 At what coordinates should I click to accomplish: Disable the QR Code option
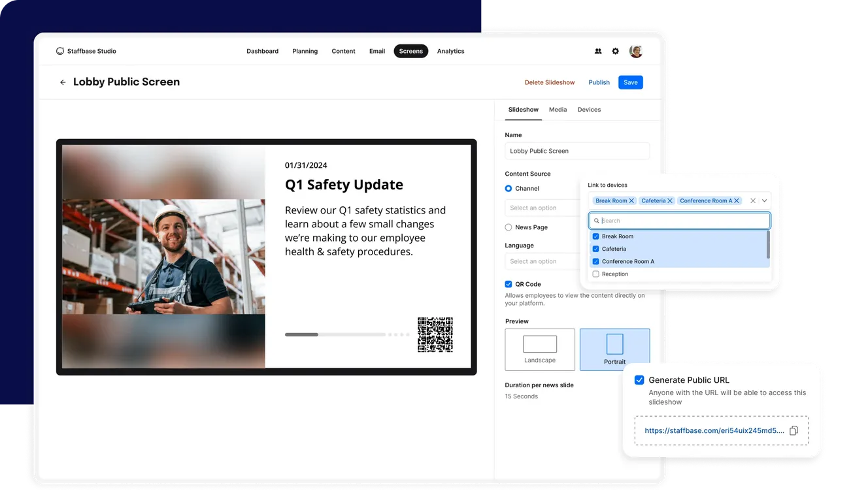pyautogui.click(x=508, y=284)
